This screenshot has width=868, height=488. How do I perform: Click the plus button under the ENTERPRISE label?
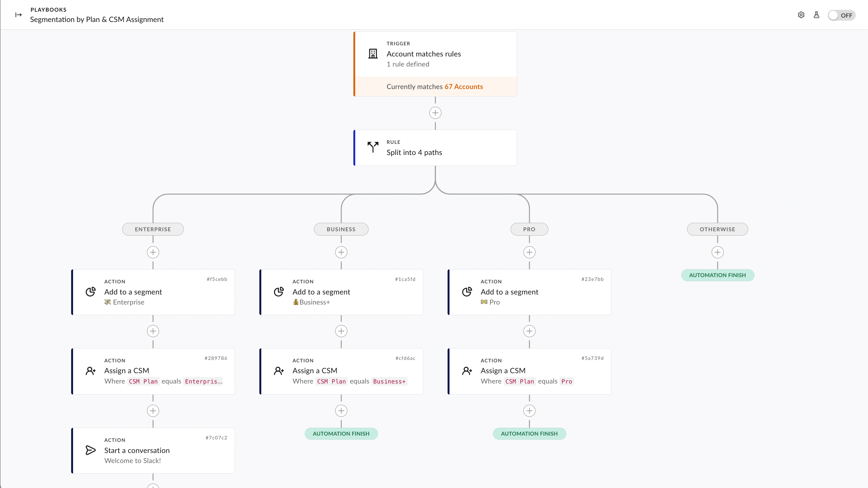coord(153,252)
